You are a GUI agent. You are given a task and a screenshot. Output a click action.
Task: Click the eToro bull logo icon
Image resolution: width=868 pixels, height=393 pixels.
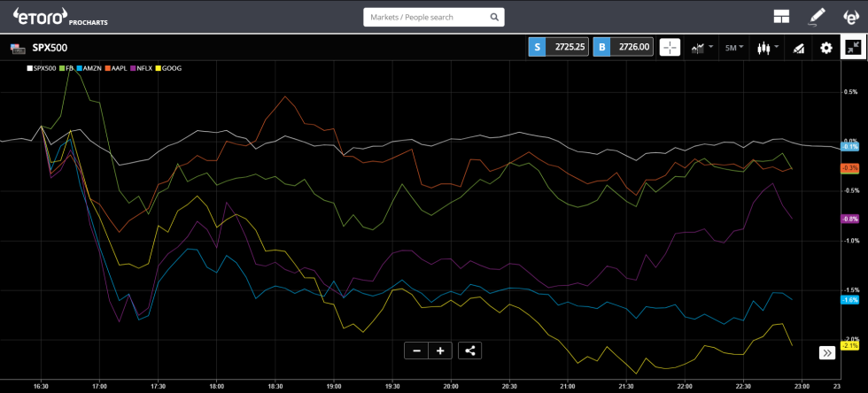click(852, 17)
